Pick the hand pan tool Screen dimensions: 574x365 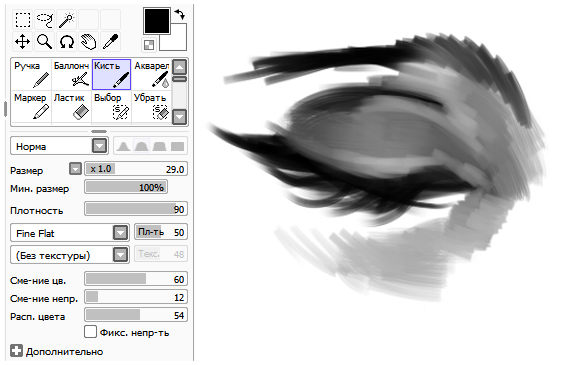(89, 41)
